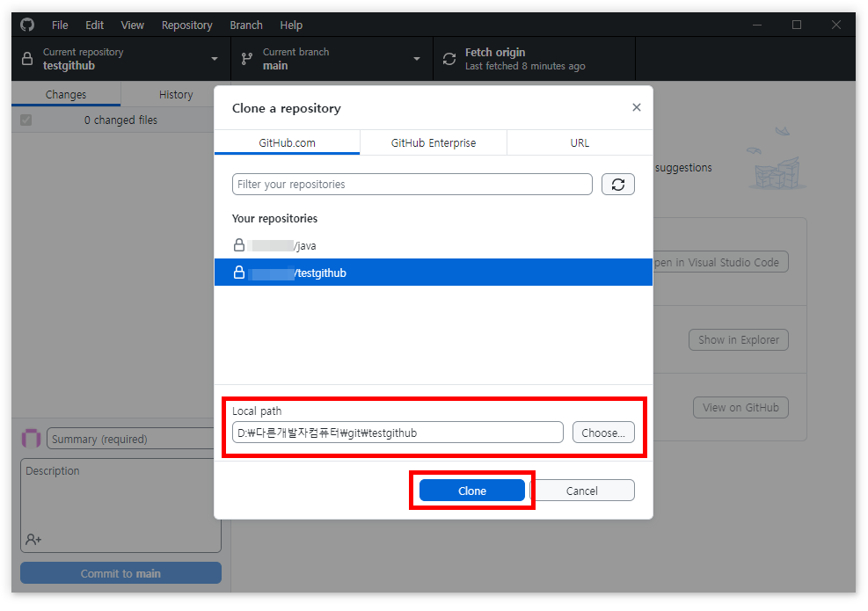Open the Help menu
This screenshot has height=611, width=868.
(x=291, y=25)
